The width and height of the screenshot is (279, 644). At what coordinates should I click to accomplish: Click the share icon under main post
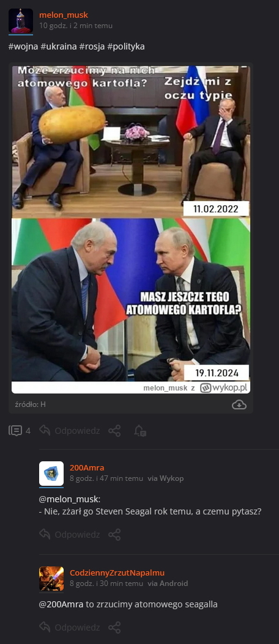[114, 431]
